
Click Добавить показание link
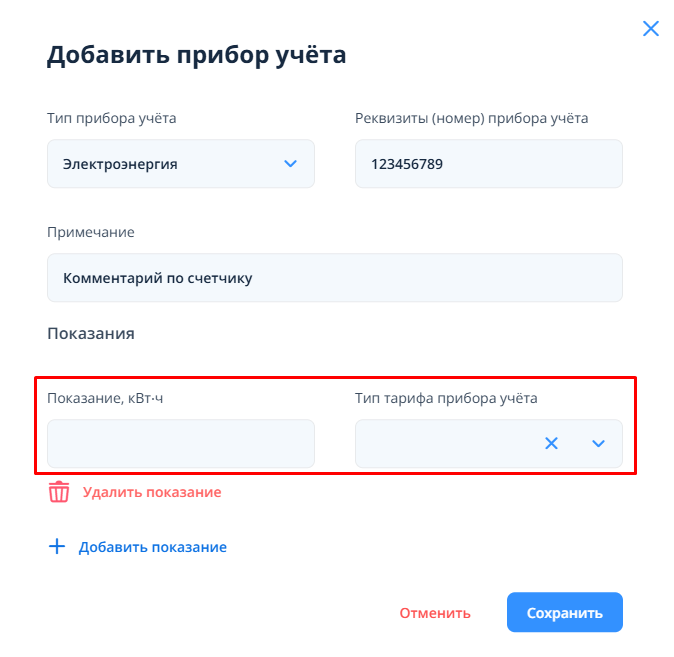pyautogui.click(x=153, y=547)
